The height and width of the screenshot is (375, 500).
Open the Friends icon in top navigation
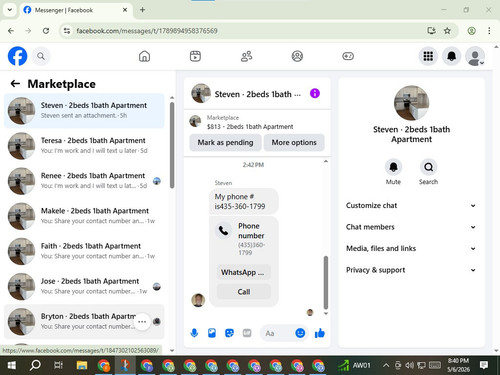246,56
